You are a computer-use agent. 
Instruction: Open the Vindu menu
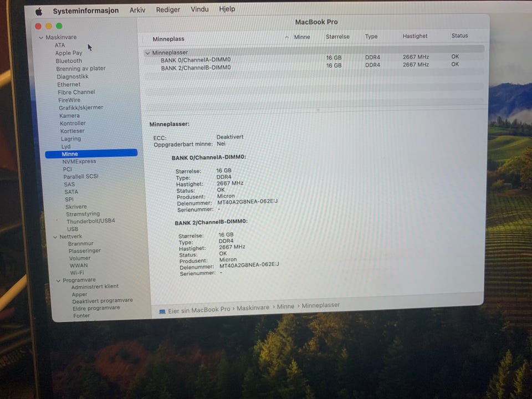point(199,9)
